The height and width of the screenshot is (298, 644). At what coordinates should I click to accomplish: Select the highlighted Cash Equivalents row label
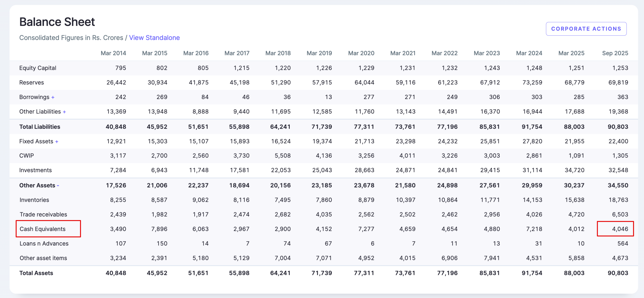pyautogui.click(x=43, y=229)
